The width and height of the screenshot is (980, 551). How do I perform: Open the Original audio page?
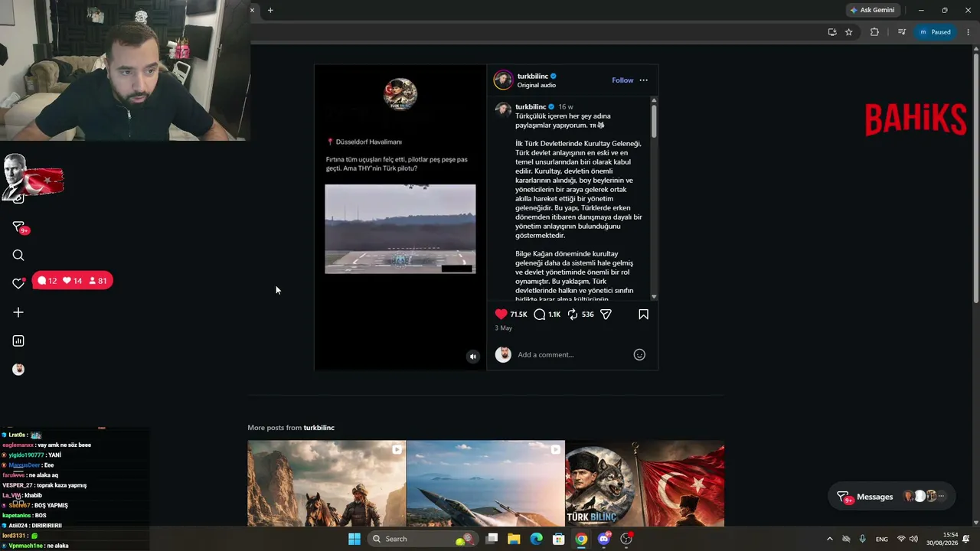click(537, 85)
